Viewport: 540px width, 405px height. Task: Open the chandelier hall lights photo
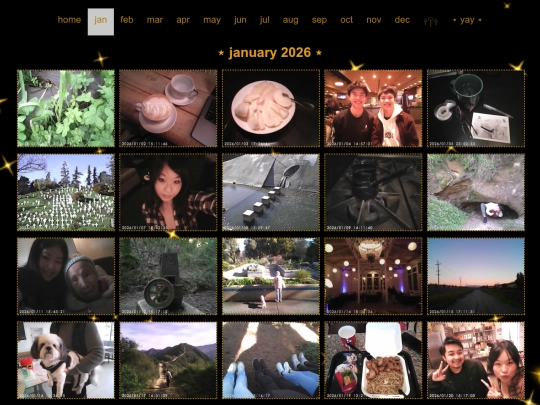click(373, 276)
